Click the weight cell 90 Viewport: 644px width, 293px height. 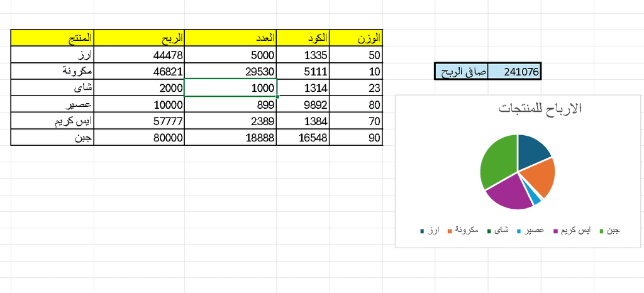point(356,137)
